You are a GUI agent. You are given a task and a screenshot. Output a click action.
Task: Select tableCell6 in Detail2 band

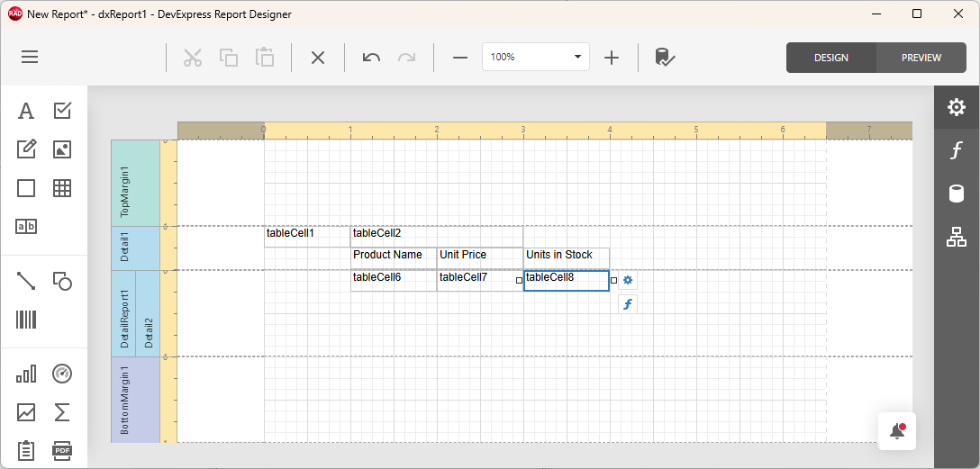393,280
